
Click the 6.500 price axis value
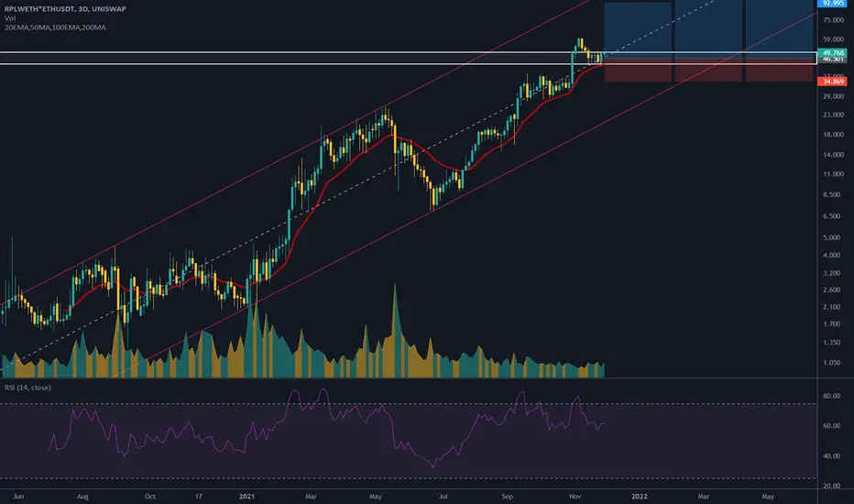(832, 216)
